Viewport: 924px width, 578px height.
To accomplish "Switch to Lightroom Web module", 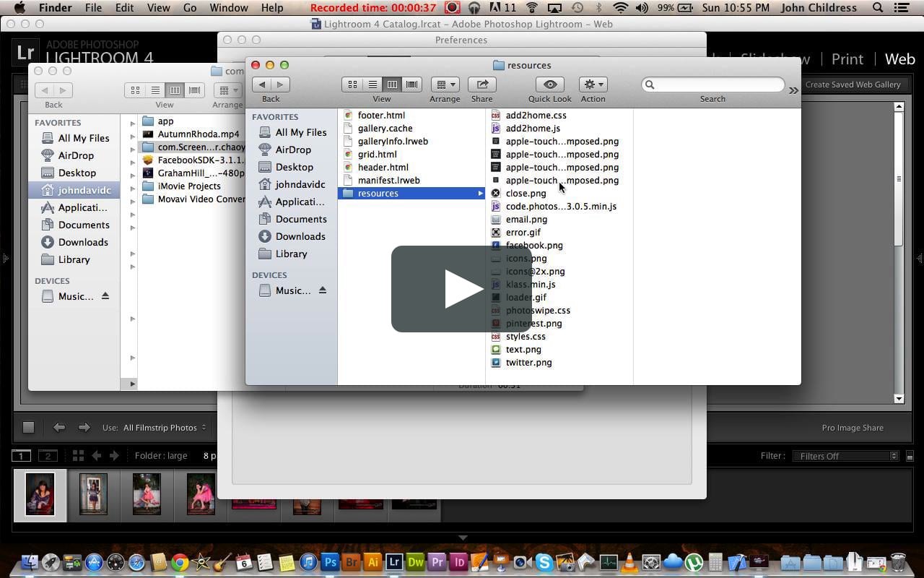I will point(900,59).
